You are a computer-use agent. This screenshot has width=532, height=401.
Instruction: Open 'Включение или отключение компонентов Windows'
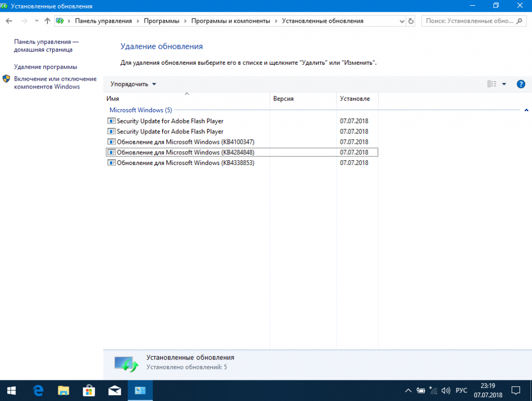click(x=55, y=83)
